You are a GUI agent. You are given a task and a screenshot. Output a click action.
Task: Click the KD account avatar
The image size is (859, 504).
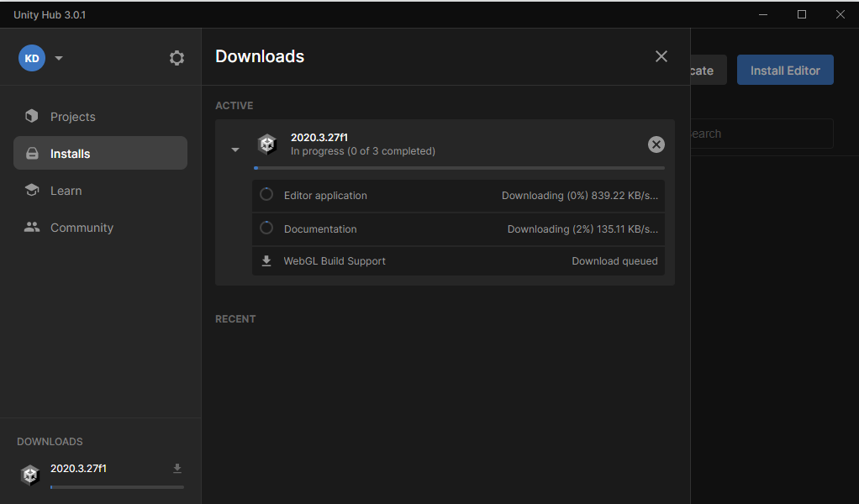click(32, 58)
